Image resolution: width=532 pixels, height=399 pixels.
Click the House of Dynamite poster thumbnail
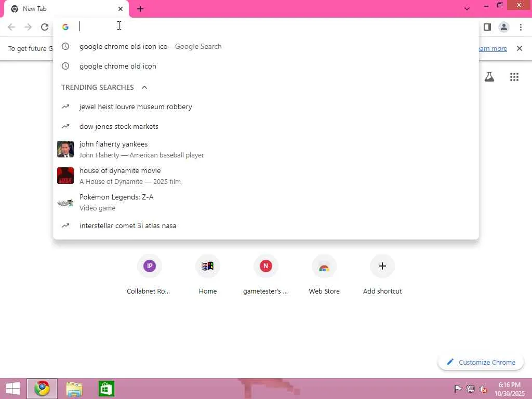pos(65,176)
